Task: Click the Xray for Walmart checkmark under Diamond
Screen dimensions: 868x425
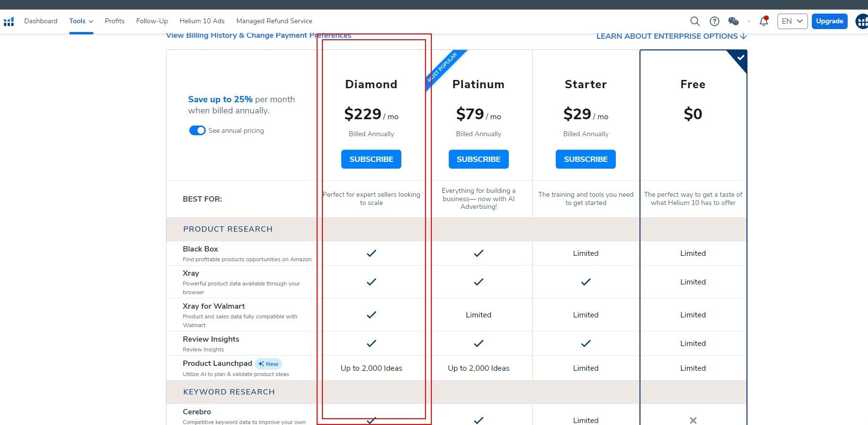Action: (x=371, y=315)
